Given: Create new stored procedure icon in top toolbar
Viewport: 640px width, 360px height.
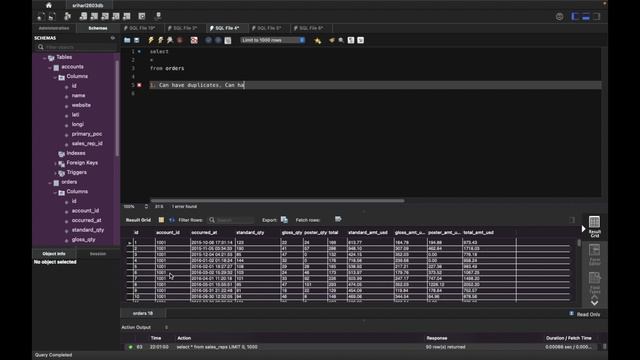Looking at the screenshot, I should pyautogui.click(x=116, y=16).
